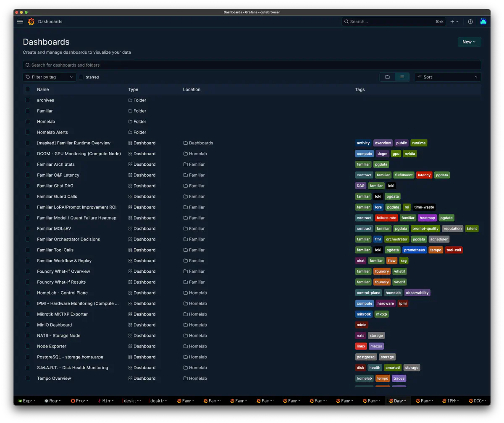Filter by the observability tag
The image size is (504, 423).
coord(417,293)
